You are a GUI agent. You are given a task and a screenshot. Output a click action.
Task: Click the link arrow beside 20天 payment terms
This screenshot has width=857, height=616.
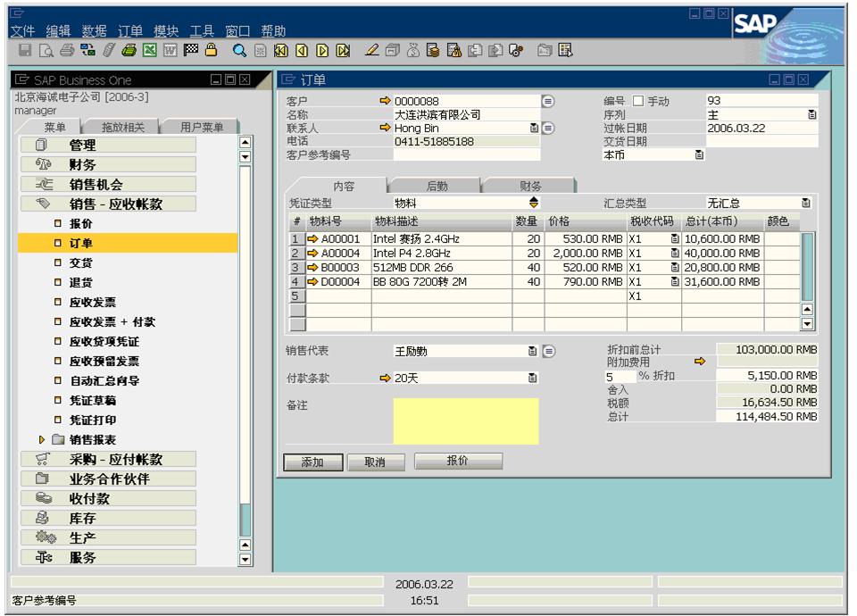(x=386, y=378)
